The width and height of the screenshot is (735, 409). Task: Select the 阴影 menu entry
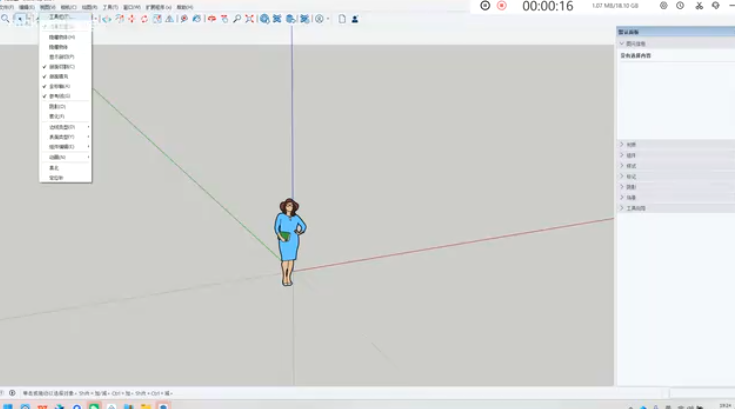(x=57, y=106)
